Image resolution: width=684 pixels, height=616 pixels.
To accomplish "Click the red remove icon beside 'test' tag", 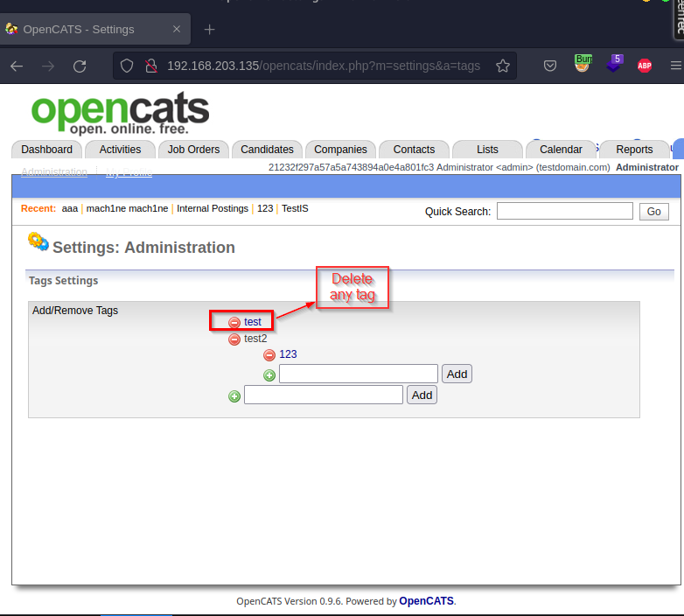I will [234, 322].
